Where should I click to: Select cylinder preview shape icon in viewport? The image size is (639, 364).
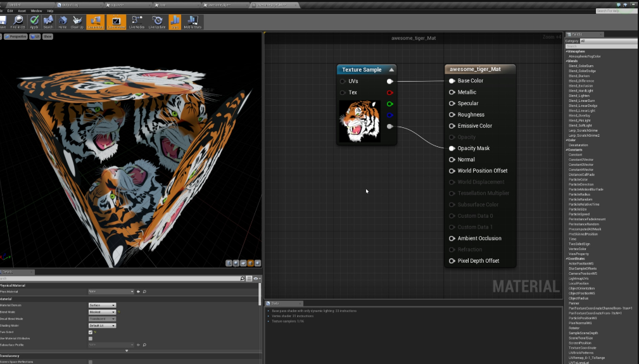(229, 263)
